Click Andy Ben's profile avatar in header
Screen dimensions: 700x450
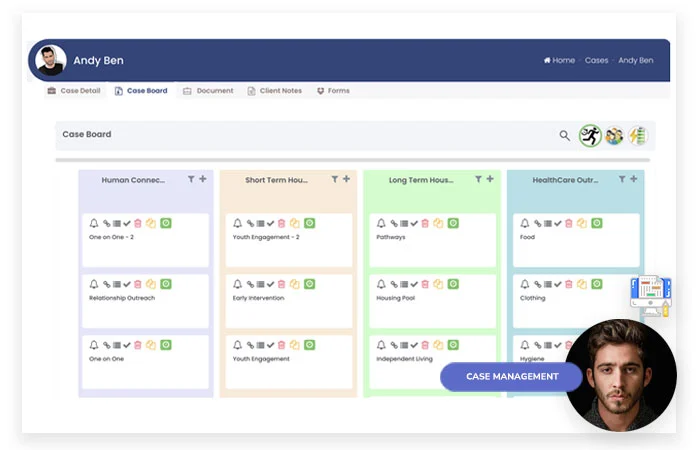coord(51,60)
